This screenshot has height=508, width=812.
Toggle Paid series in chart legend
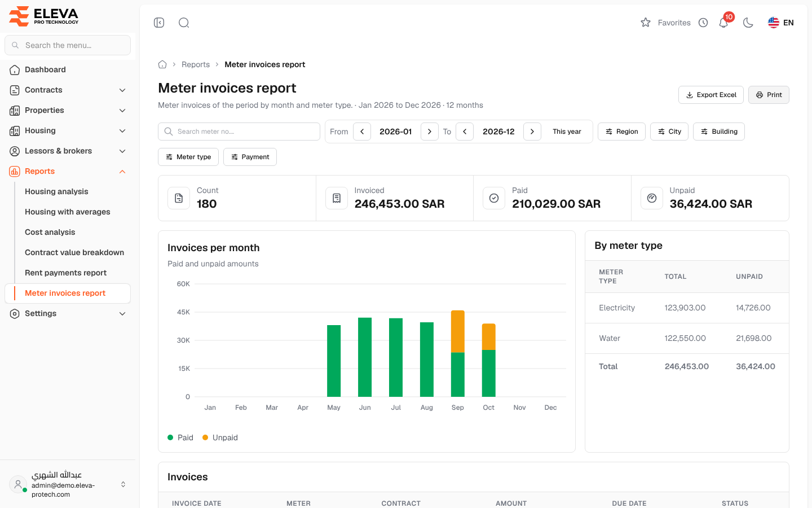[x=180, y=437]
